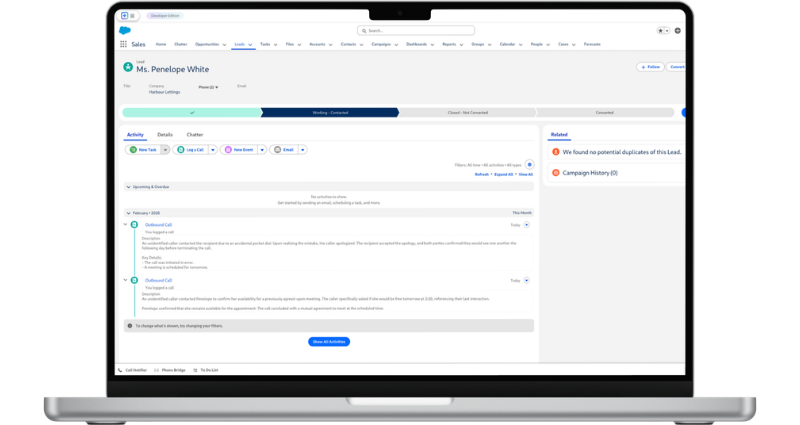Click the hamburger icon beside the plus
Image resolution: width=800 pixels, height=425 pixels.
point(132,16)
